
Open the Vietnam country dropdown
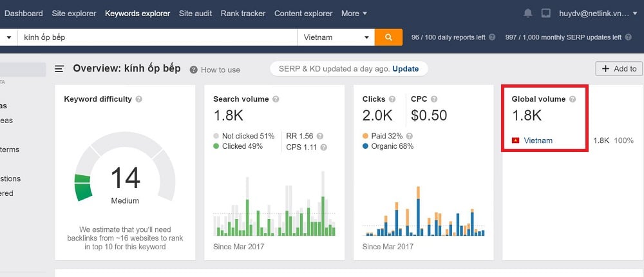tap(336, 37)
